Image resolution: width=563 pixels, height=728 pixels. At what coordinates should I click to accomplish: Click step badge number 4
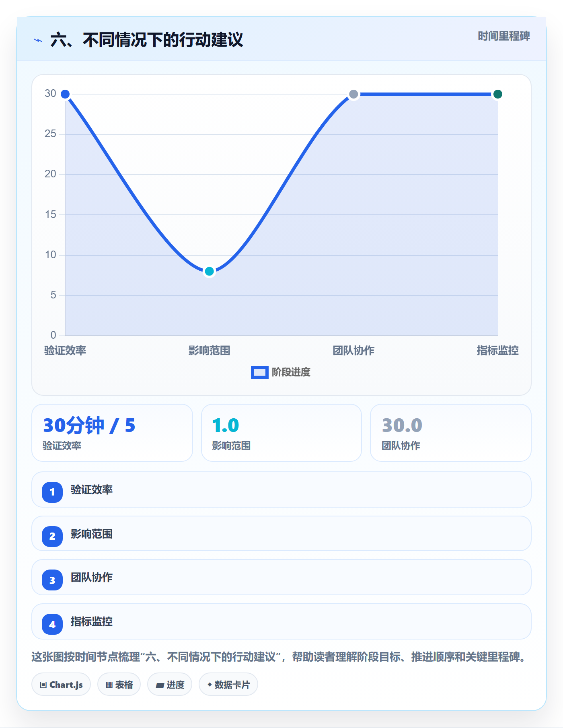tap(52, 625)
